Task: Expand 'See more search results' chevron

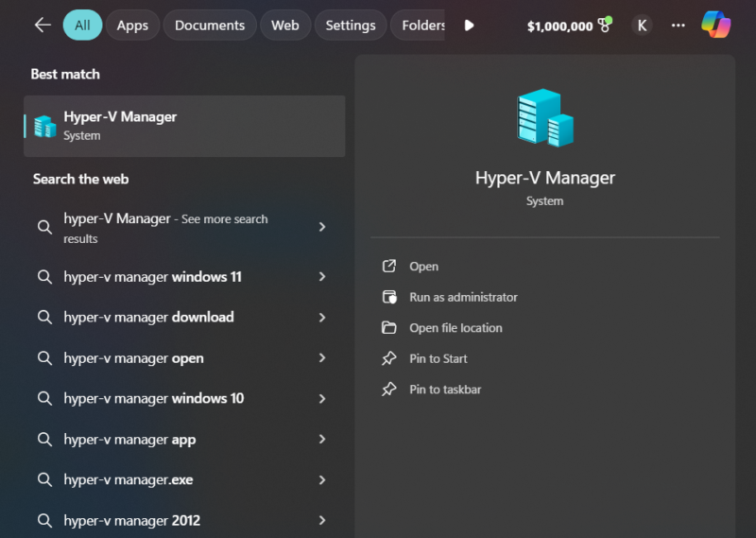Action: click(x=322, y=227)
